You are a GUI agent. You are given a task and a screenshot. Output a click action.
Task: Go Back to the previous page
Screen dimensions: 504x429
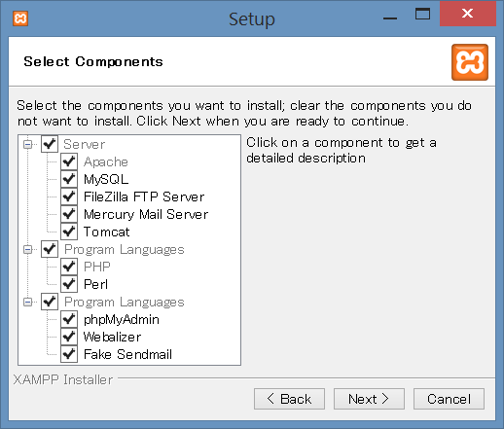point(289,399)
